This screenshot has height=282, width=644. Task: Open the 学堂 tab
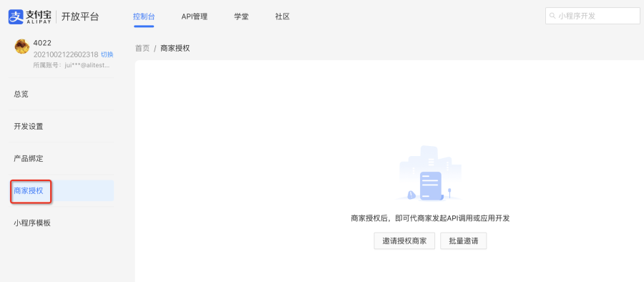241,17
